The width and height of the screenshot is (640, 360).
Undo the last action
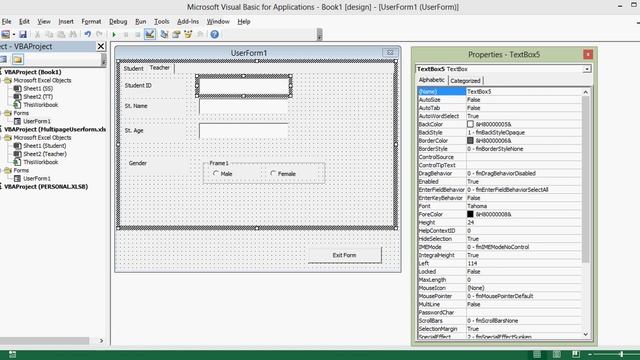coord(87,34)
